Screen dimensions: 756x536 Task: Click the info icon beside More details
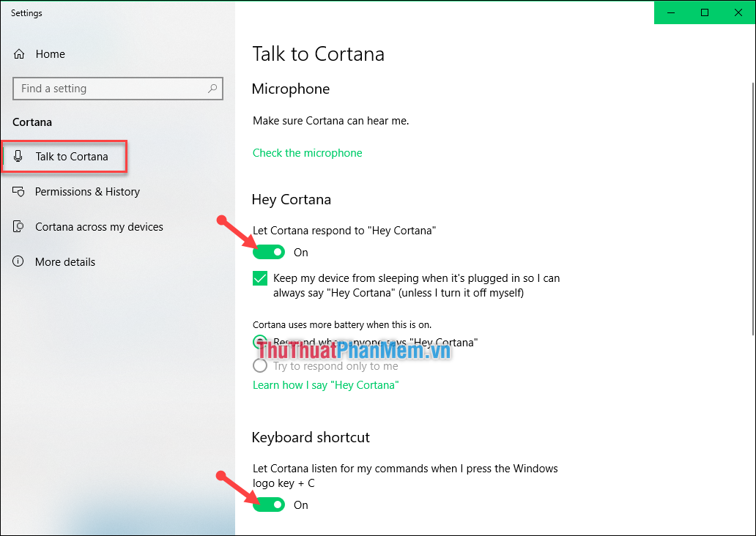[18, 261]
